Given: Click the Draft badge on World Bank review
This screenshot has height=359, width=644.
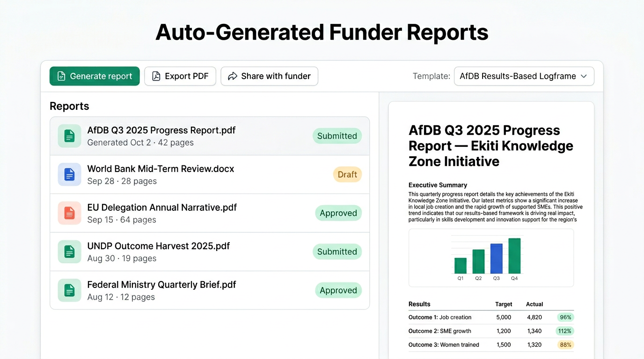Looking at the screenshot, I should tap(347, 174).
